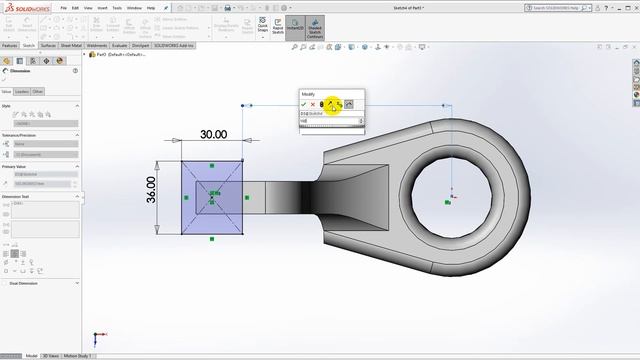Click the Dimension PropertyManager help icon
The width and height of the screenshot is (640, 360).
(75, 71)
